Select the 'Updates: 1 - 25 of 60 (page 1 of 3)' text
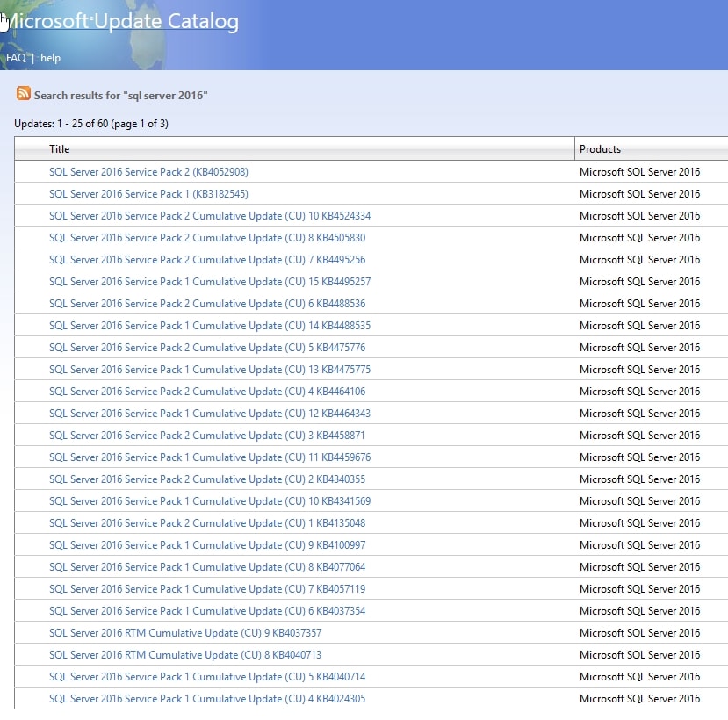The image size is (728, 720). pos(91,124)
